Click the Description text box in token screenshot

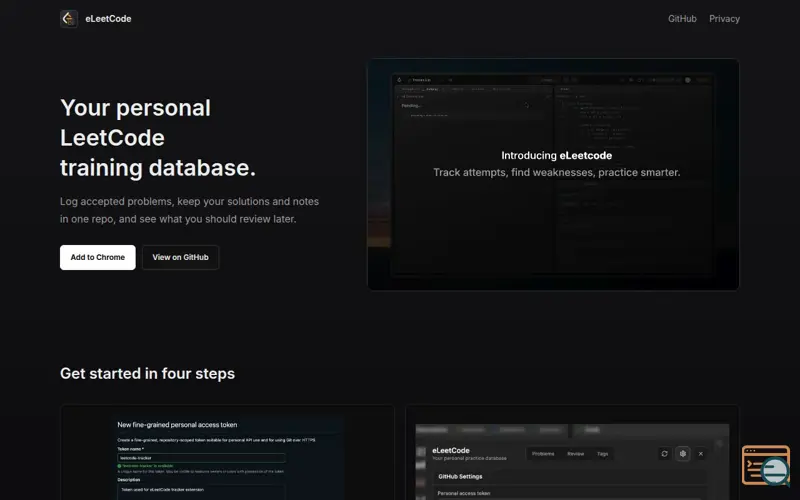point(201,492)
